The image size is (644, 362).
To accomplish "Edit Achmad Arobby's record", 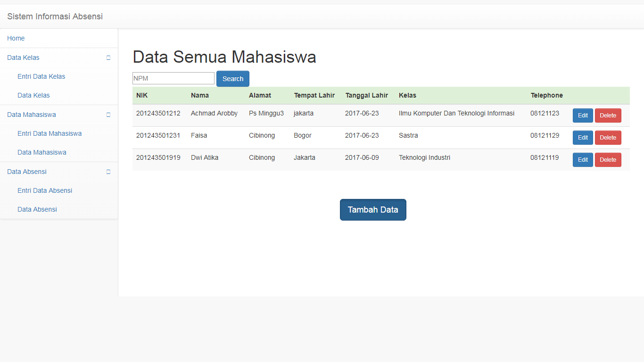I will click(x=583, y=115).
